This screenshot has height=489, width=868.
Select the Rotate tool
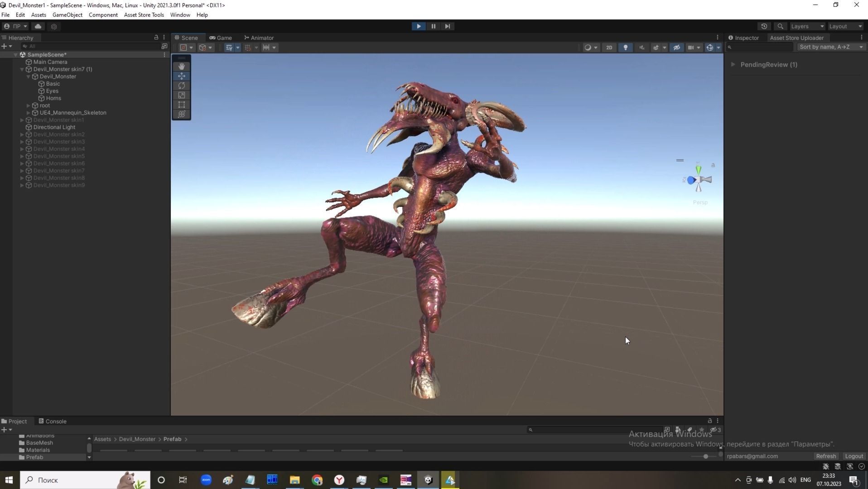182,86
